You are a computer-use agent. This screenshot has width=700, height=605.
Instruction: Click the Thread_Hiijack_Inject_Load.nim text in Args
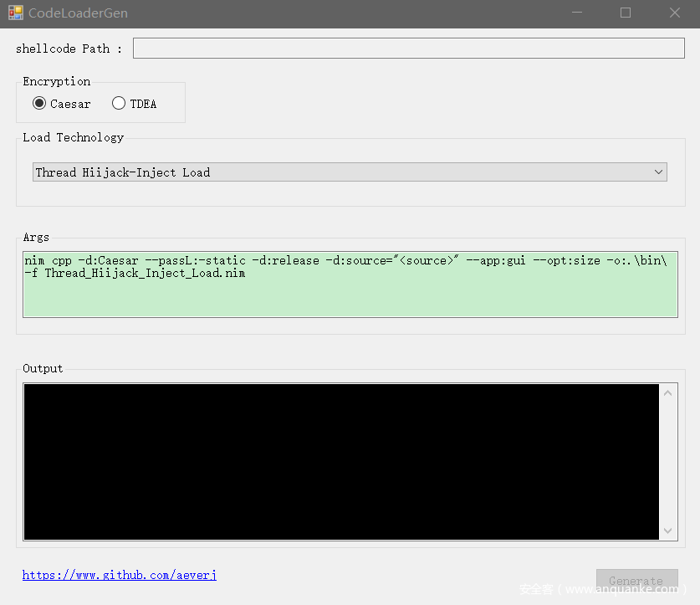(145, 273)
